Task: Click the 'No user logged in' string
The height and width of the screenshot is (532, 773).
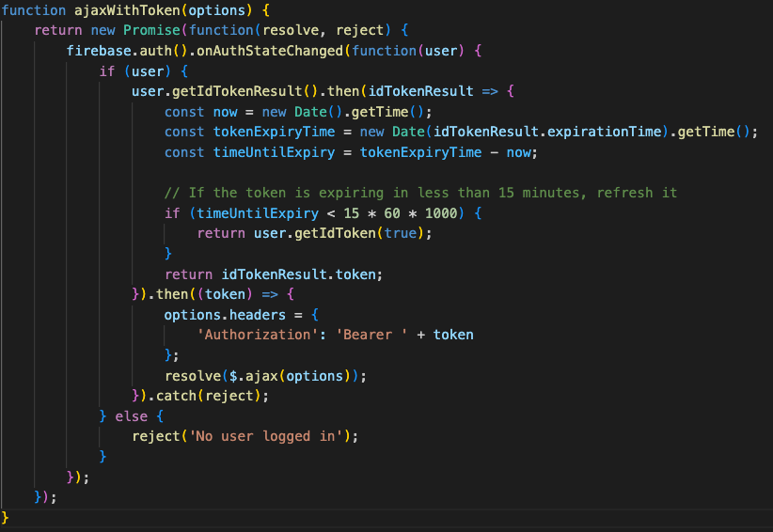Action: [266, 437]
